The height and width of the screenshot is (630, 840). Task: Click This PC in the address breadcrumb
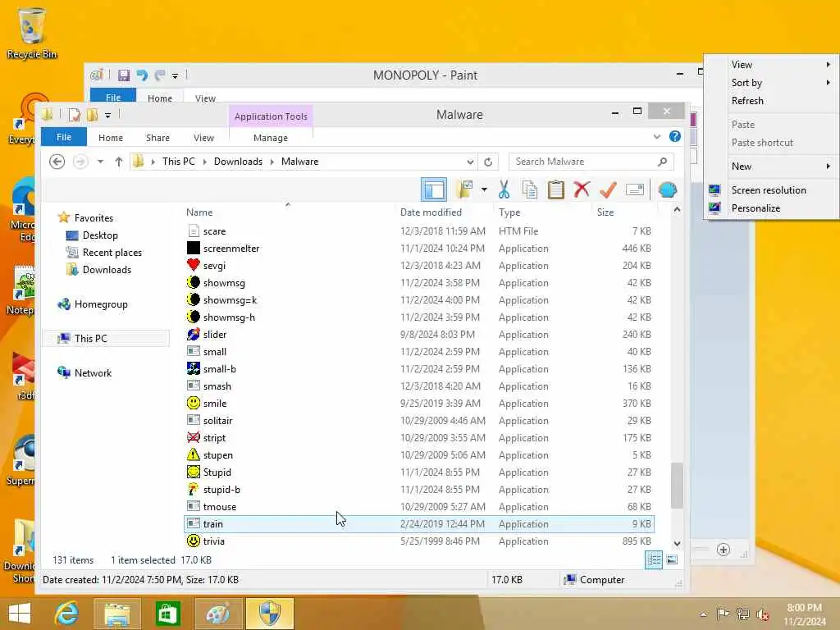[x=179, y=162]
